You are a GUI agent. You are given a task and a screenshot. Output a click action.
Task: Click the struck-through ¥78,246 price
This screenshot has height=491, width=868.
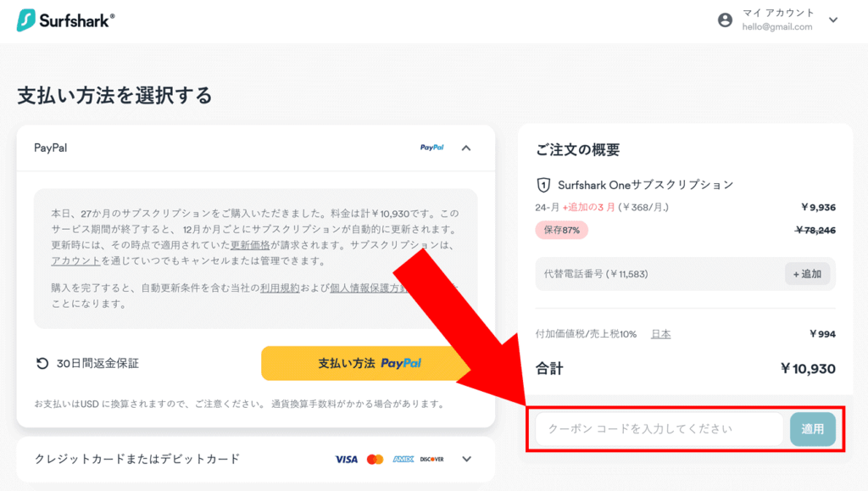(x=815, y=231)
